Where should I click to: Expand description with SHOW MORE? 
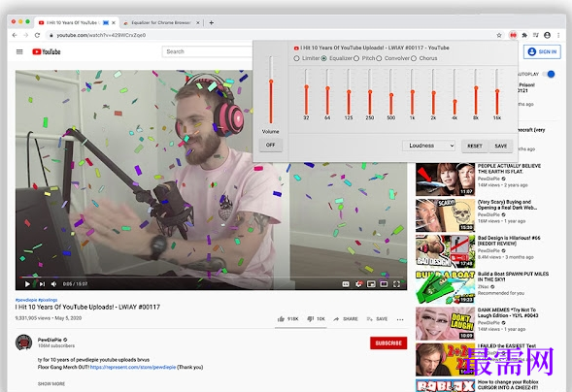coord(51,383)
